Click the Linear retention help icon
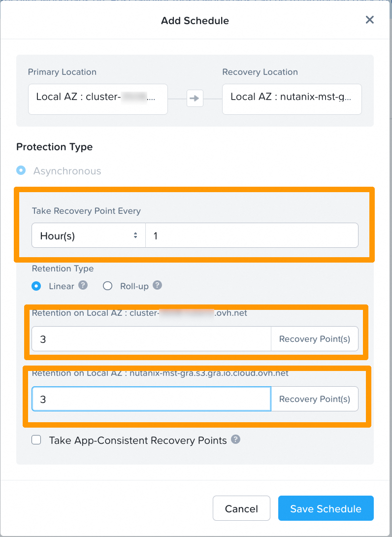This screenshot has width=392, height=537. (83, 285)
